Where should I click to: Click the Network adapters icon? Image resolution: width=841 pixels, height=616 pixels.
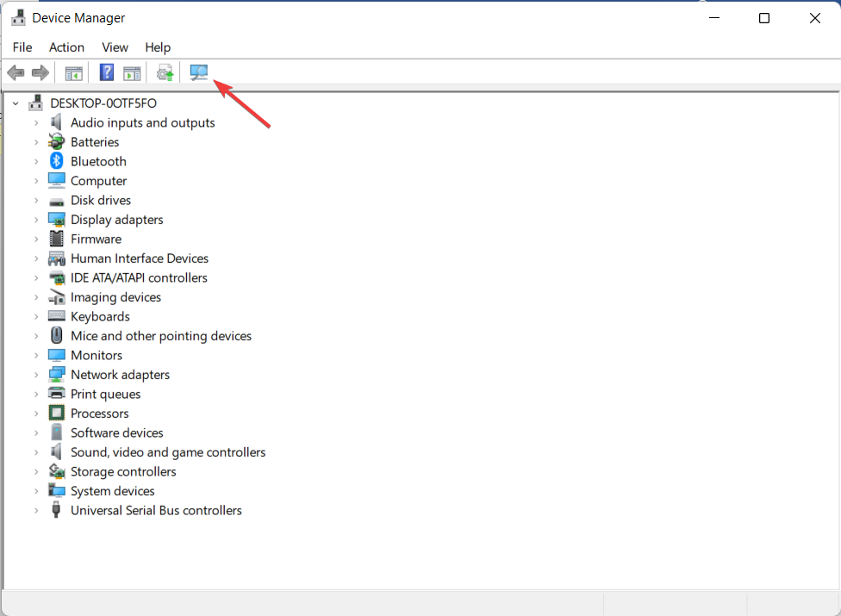[56, 374]
